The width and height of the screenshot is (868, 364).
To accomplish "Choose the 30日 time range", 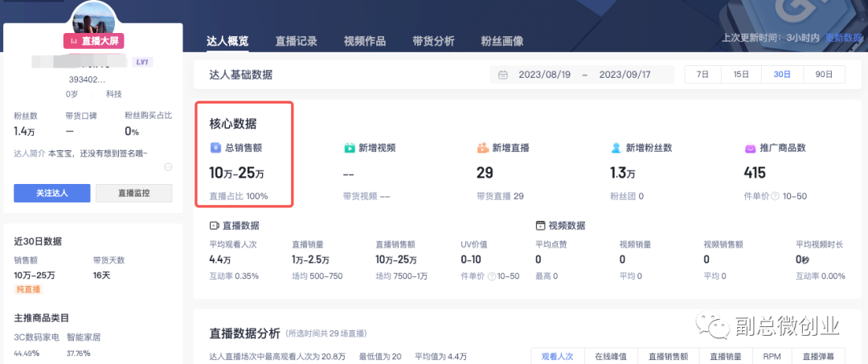I will (782, 74).
